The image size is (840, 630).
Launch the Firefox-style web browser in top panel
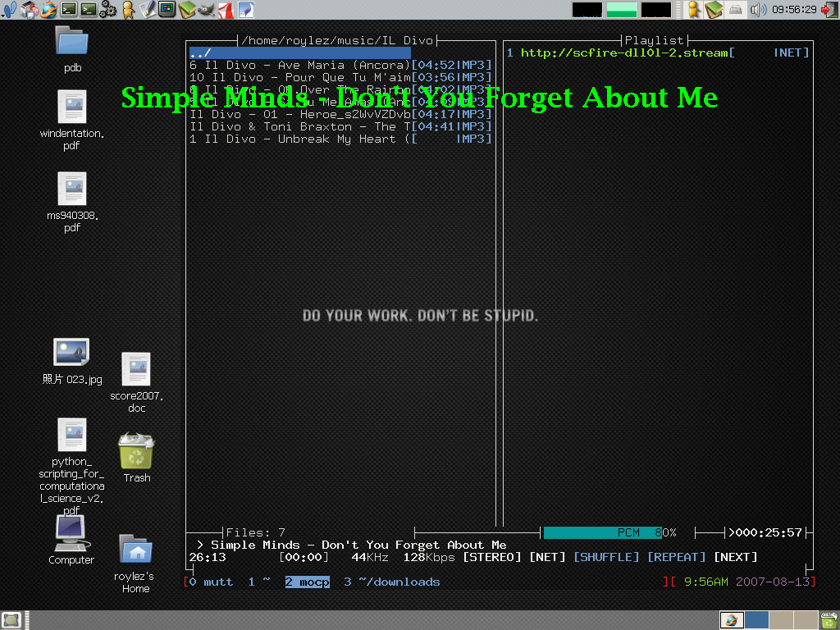click(x=48, y=10)
